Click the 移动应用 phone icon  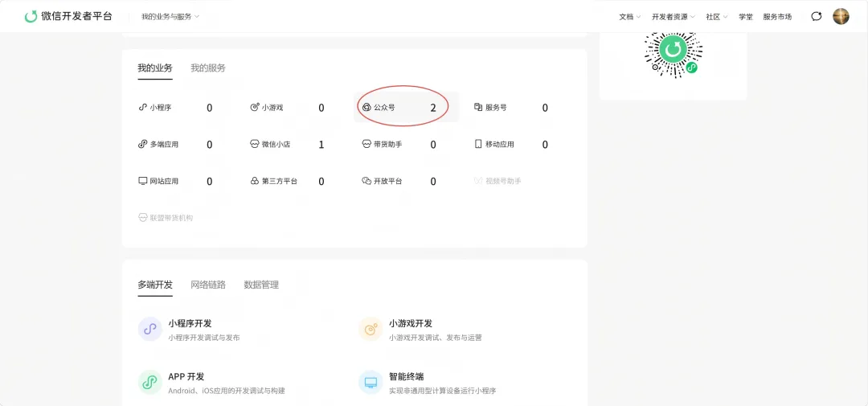[x=478, y=144]
